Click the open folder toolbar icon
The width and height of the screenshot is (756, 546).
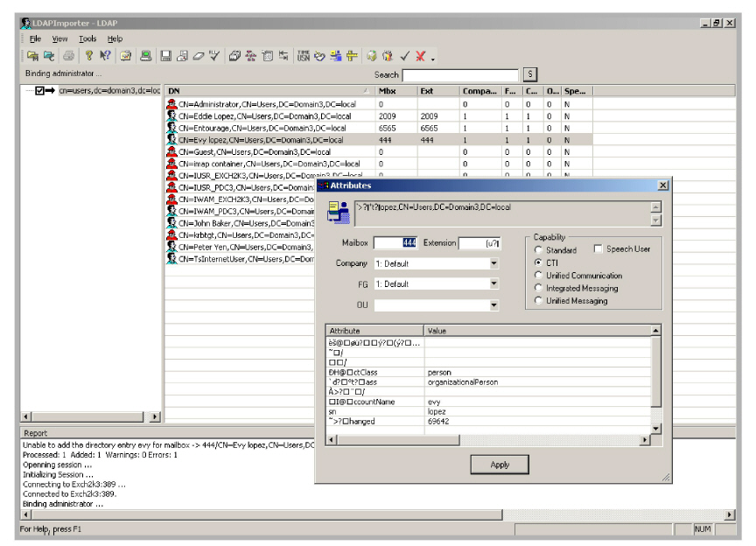32,56
